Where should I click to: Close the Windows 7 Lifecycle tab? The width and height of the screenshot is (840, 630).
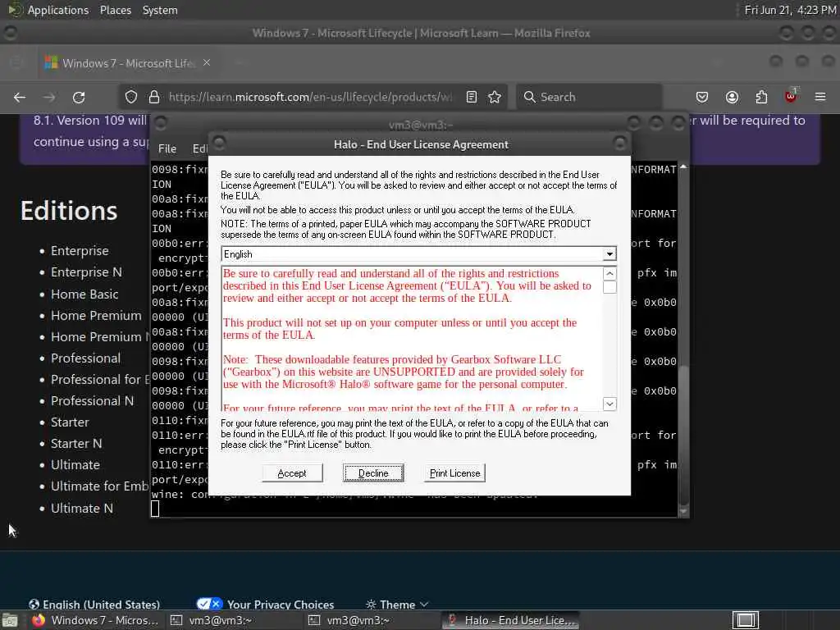[x=206, y=62]
